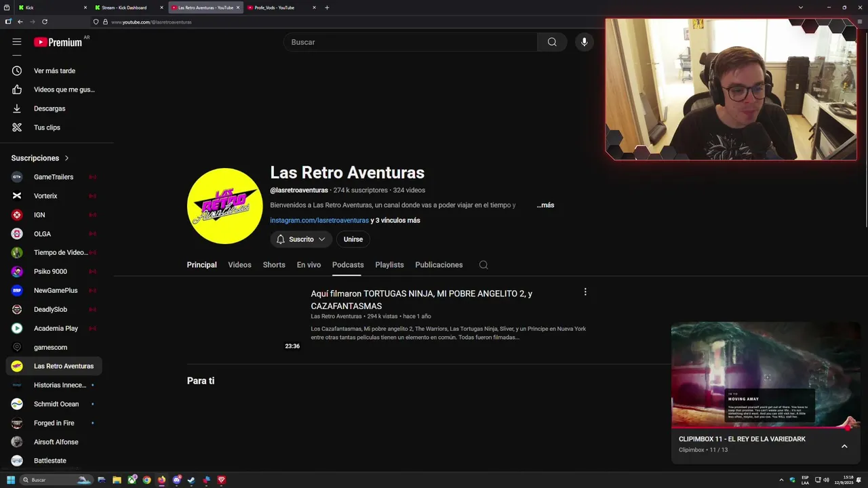
Task: Open Discord from the taskbar
Action: [176, 480]
